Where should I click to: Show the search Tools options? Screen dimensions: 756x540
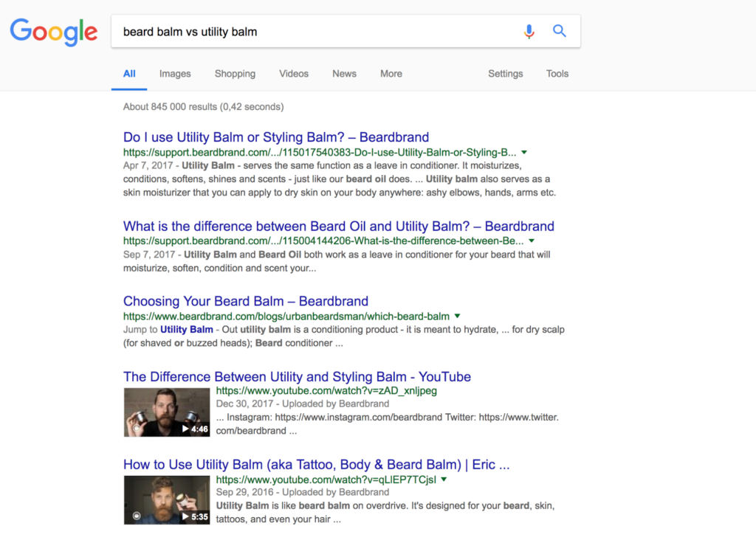coord(557,74)
